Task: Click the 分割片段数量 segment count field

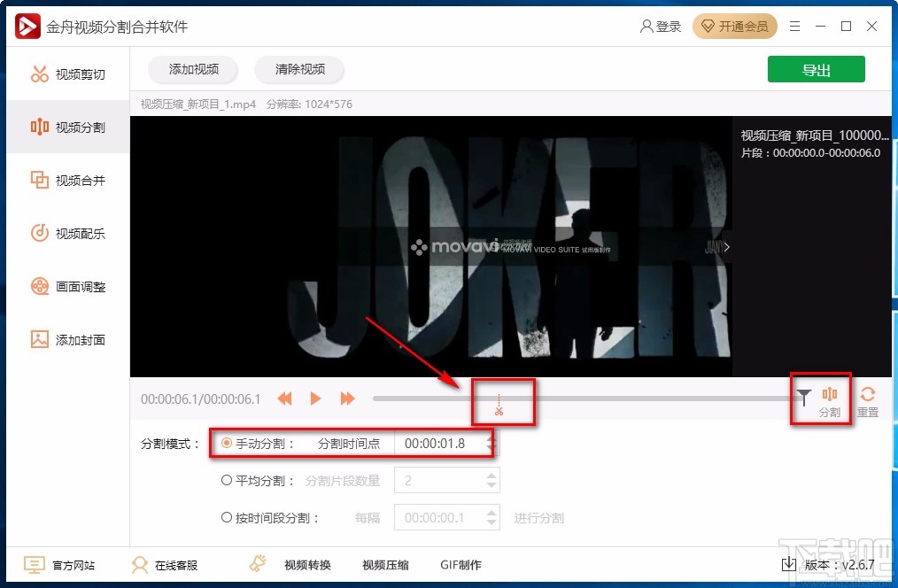Action: 440,480
